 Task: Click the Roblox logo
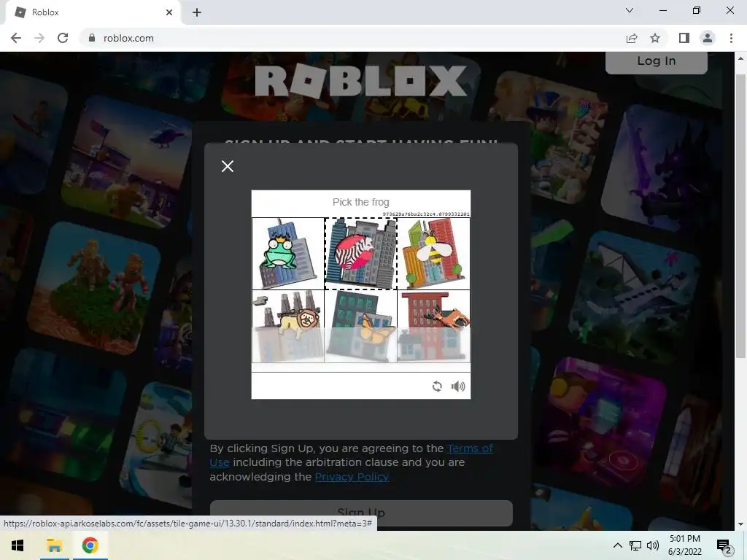[360, 81]
